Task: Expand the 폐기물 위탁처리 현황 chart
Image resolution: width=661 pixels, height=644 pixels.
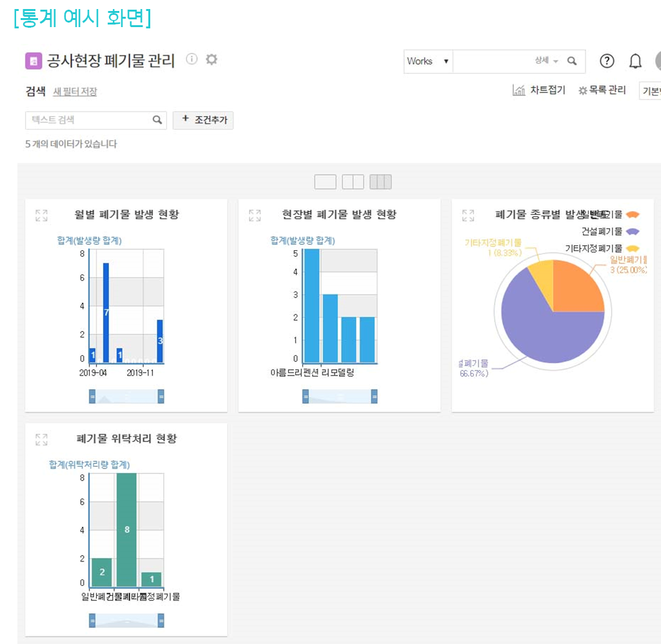Action: click(x=41, y=439)
